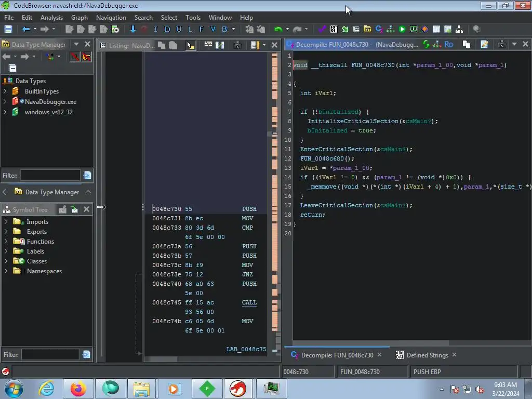Click the orange diamond toolbar icon
532x399 pixels.
point(425,29)
